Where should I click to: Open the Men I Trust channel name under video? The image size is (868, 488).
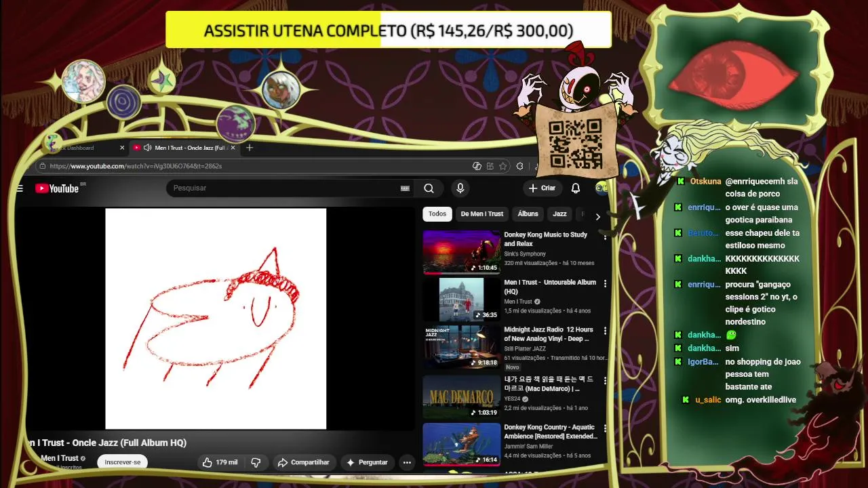[x=60, y=458]
